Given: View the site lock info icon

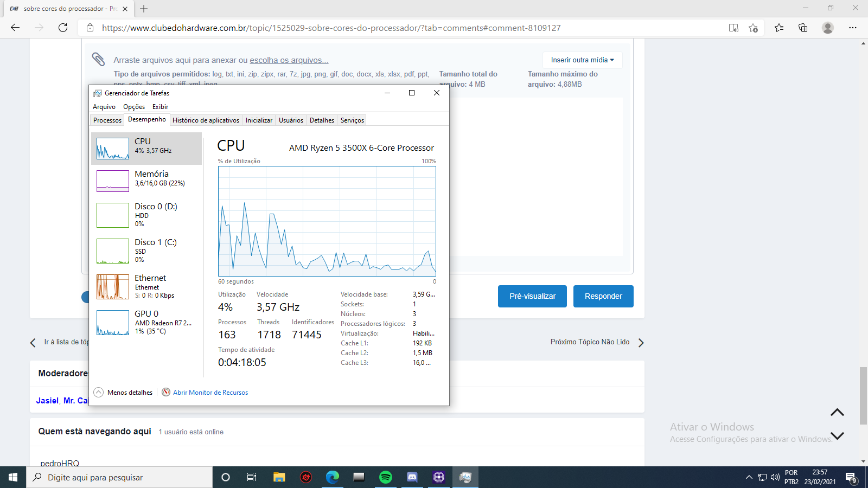Looking at the screenshot, I should (x=90, y=28).
